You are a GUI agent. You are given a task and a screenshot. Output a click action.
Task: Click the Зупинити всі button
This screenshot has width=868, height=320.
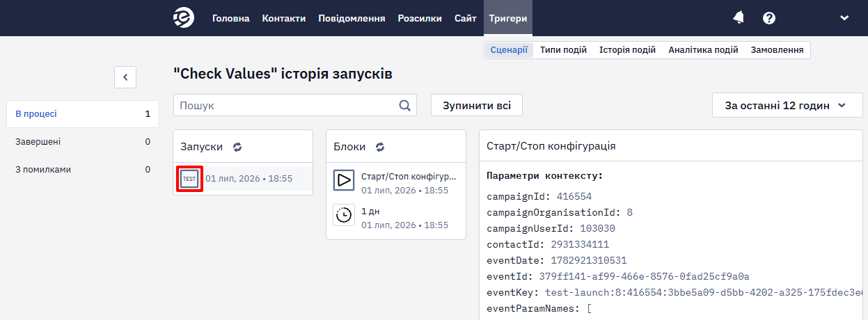coord(477,106)
